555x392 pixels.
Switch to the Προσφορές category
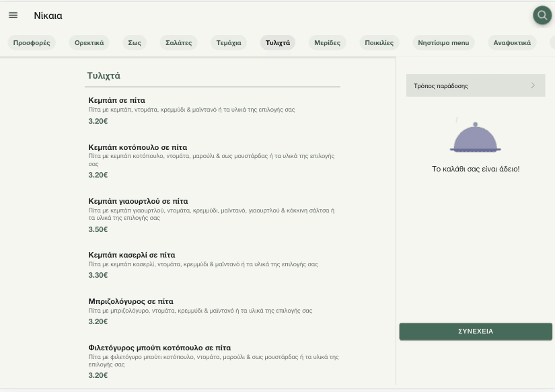point(32,43)
